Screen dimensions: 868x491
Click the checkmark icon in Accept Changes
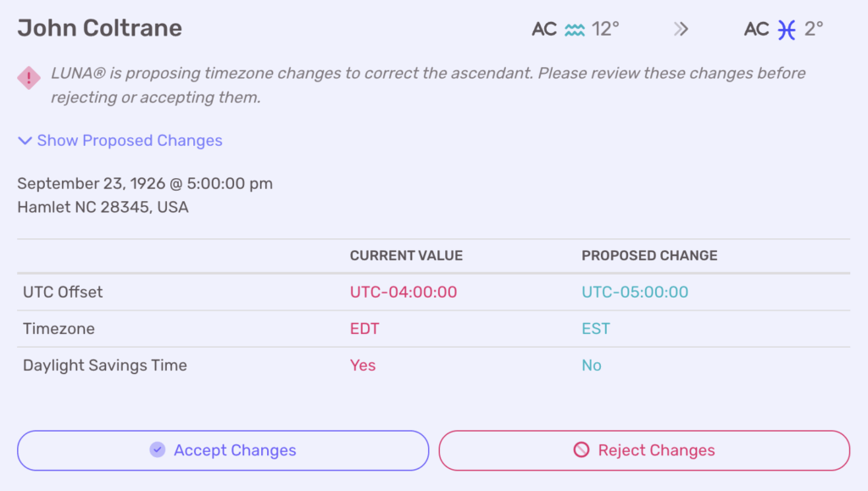point(157,450)
